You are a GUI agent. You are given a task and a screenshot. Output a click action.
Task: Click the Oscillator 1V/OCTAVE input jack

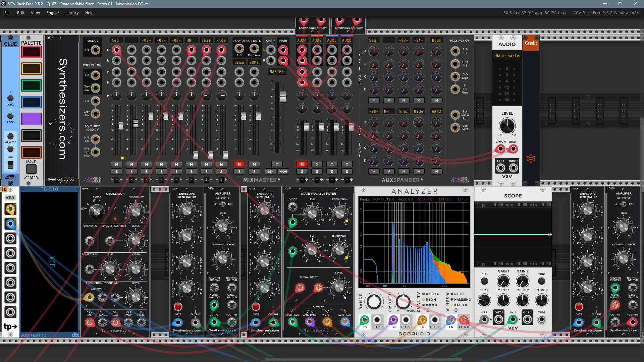point(89,297)
